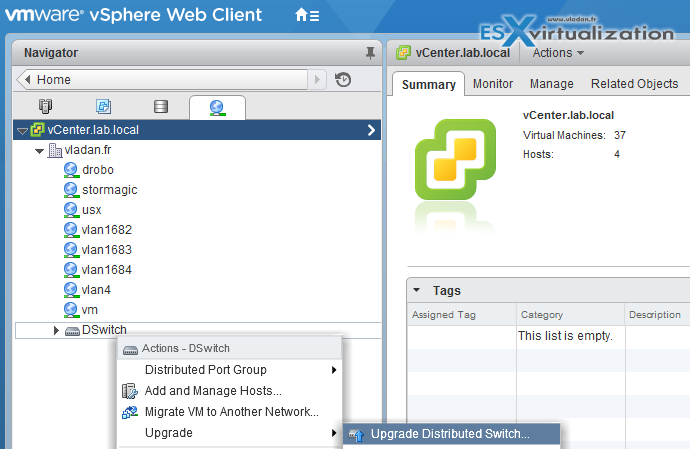The width and height of the screenshot is (690, 449).
Task: Go back to Home in Navigator
Action: pyautogui.click(x=162, y=80)
